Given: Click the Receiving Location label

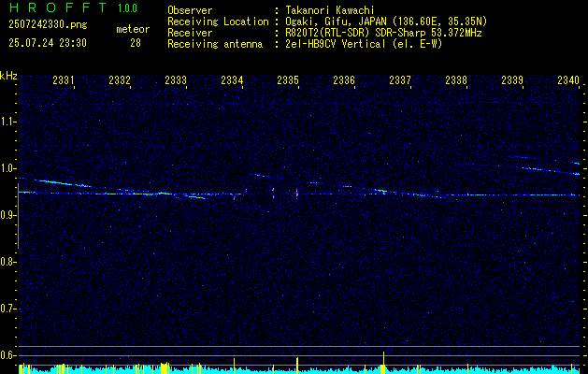Looking at the screenshot, I should pos(218,22).
